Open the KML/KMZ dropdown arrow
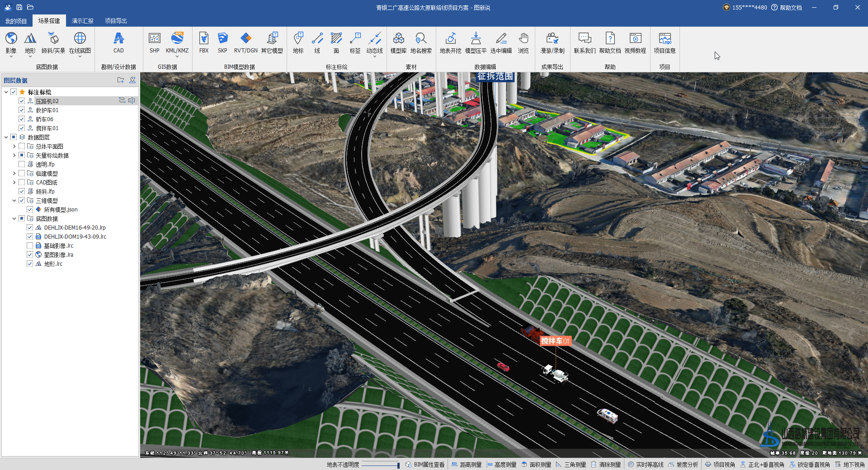 pos(177,57)
